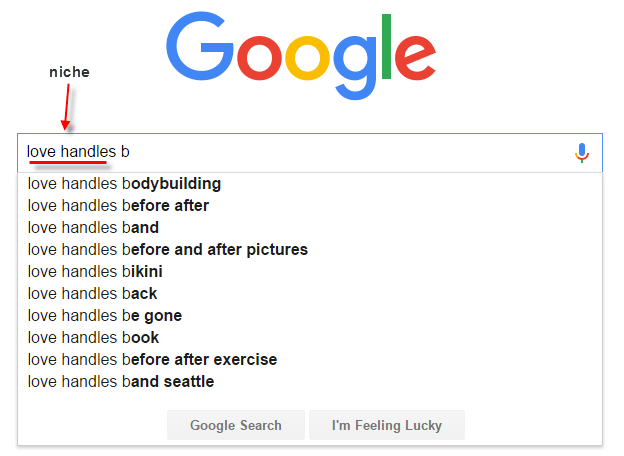This screenshot has height=456, width=624.
Task: Click the 'niche' annotation label
Action: [69, 73]
